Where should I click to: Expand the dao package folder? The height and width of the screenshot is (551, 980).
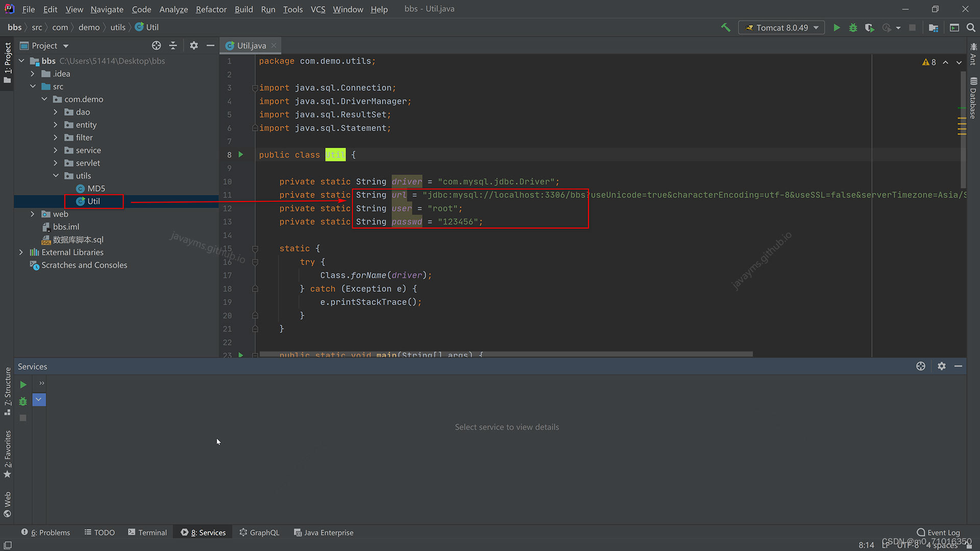coord(56,112)
